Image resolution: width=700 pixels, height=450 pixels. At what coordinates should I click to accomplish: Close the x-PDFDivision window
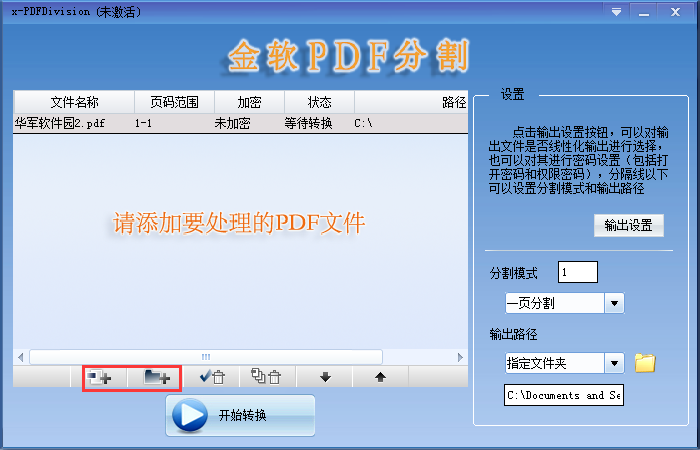pos(675,12)
